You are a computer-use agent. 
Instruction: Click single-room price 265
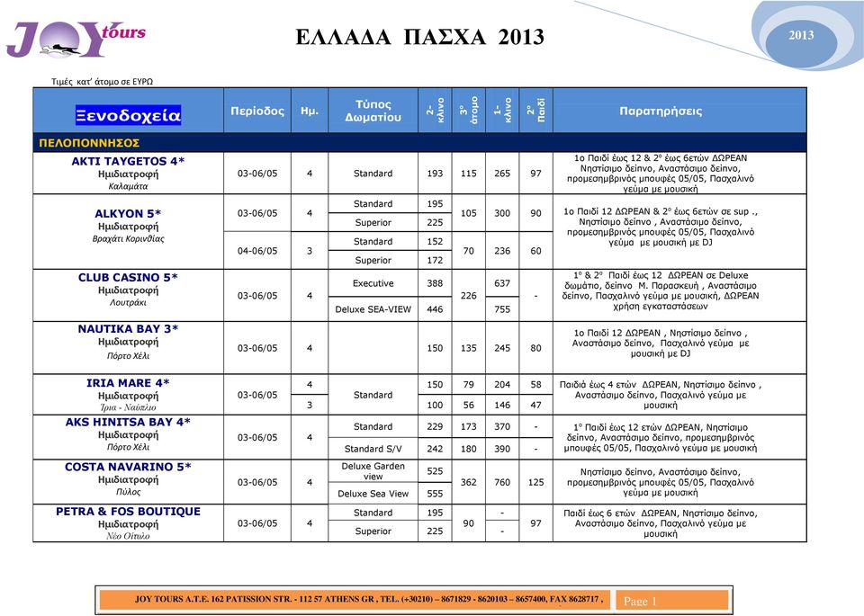click(x=502, y=174)
